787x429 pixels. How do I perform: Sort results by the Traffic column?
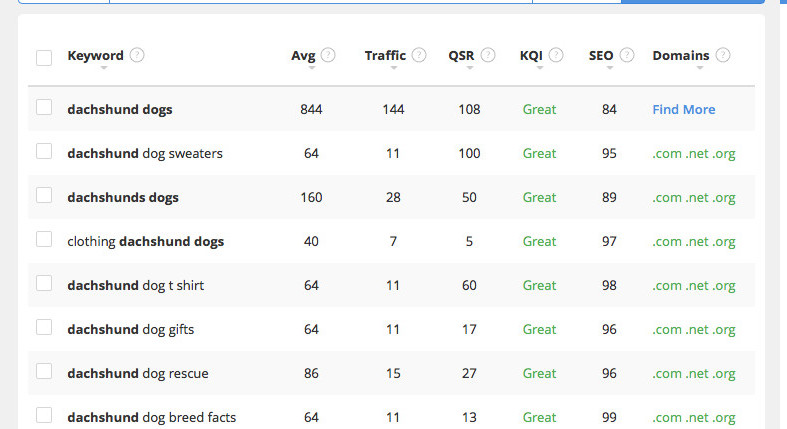coord(385,55)
